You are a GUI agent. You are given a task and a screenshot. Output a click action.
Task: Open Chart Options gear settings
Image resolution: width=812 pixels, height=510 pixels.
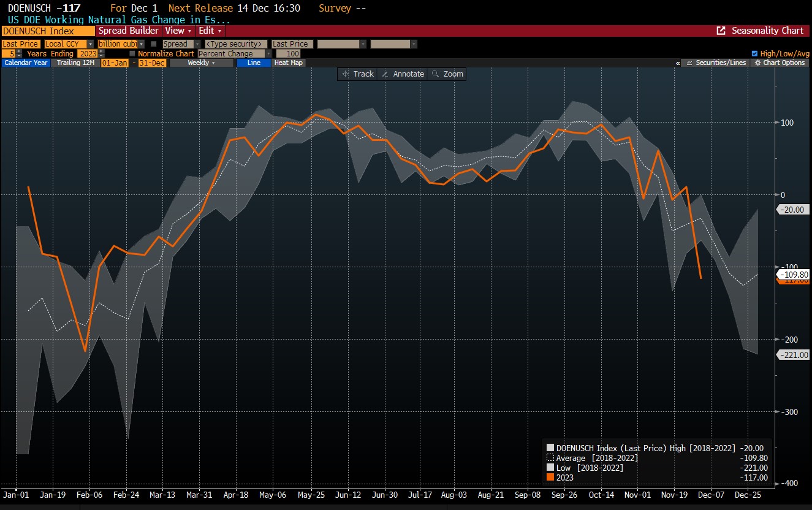[780, 63]
